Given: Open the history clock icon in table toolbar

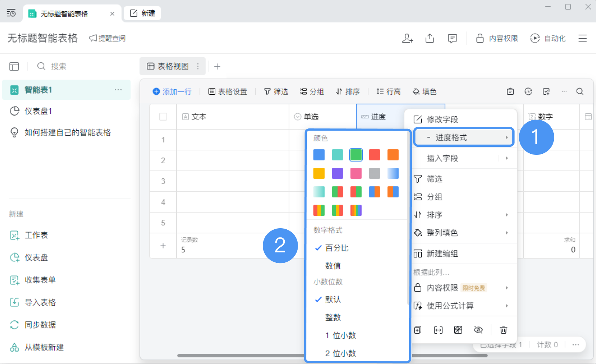Looking at the screenshot, I should 528,91.
